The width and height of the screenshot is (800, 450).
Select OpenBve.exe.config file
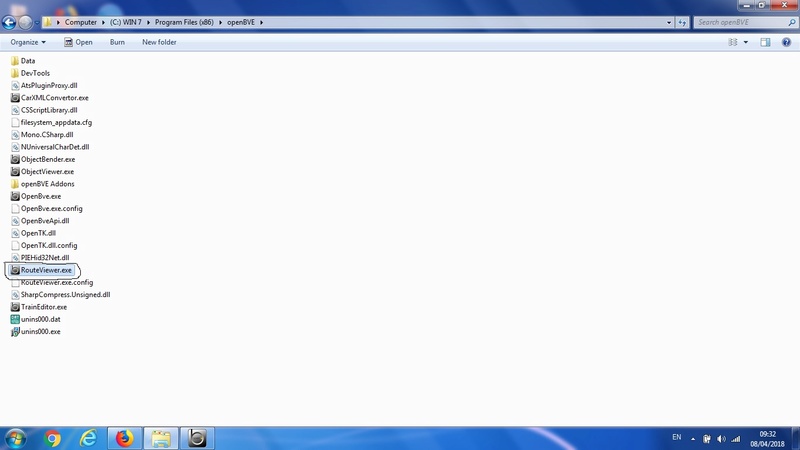point(46,208)
